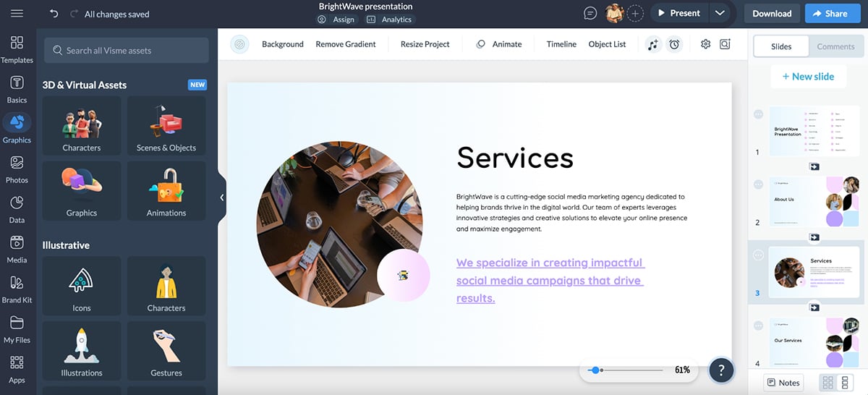Open the settings gear icon in toolbar

coord(705,44)
